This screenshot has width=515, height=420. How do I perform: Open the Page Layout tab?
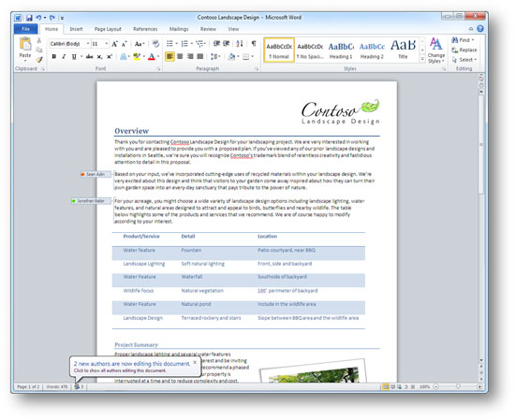click(x=108, y=29)
